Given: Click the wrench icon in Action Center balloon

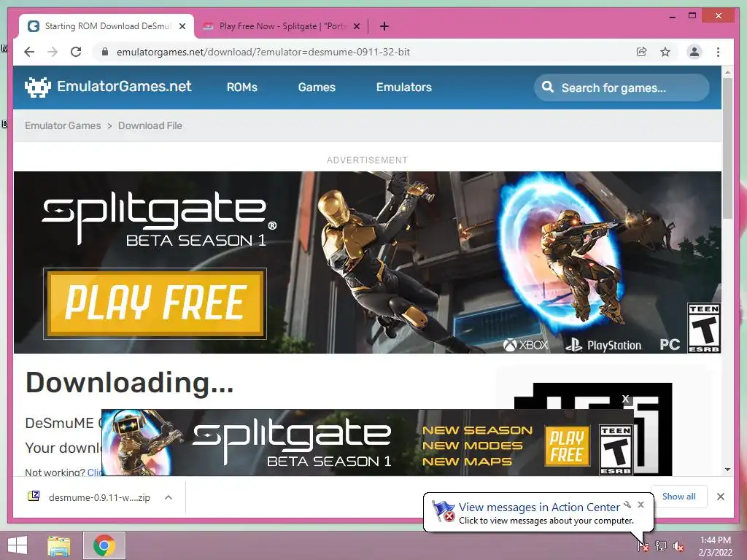Looking at the screenshot, I should [627, 505].
